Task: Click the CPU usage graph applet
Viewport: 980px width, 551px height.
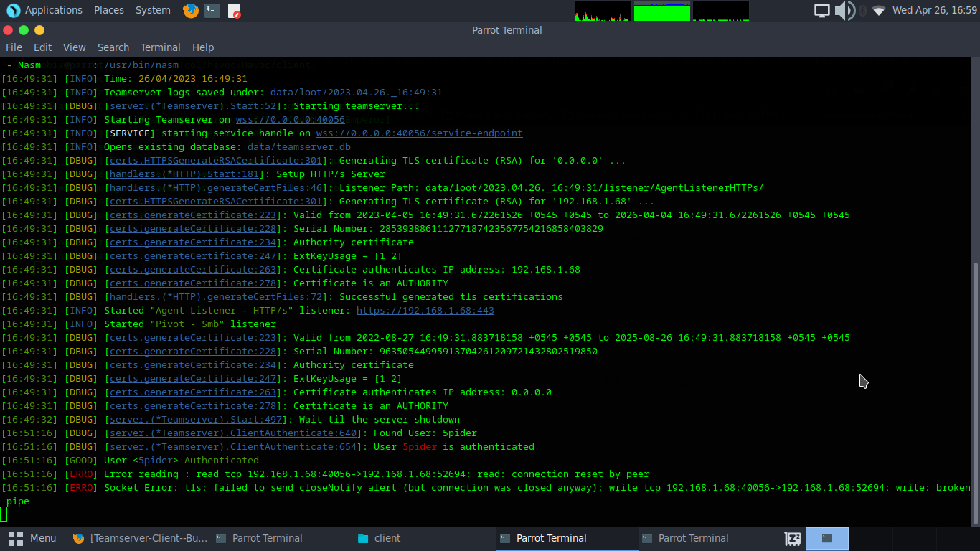Action: (x=602, y=10)
